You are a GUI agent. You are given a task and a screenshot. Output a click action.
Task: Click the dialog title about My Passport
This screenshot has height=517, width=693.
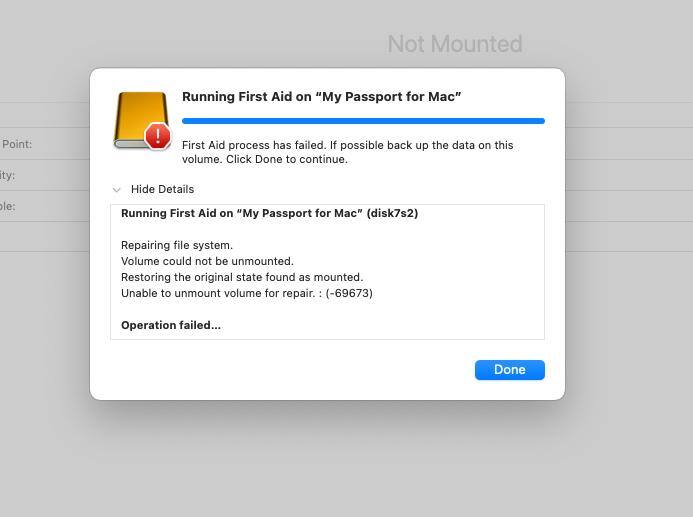tap(321, 97)
